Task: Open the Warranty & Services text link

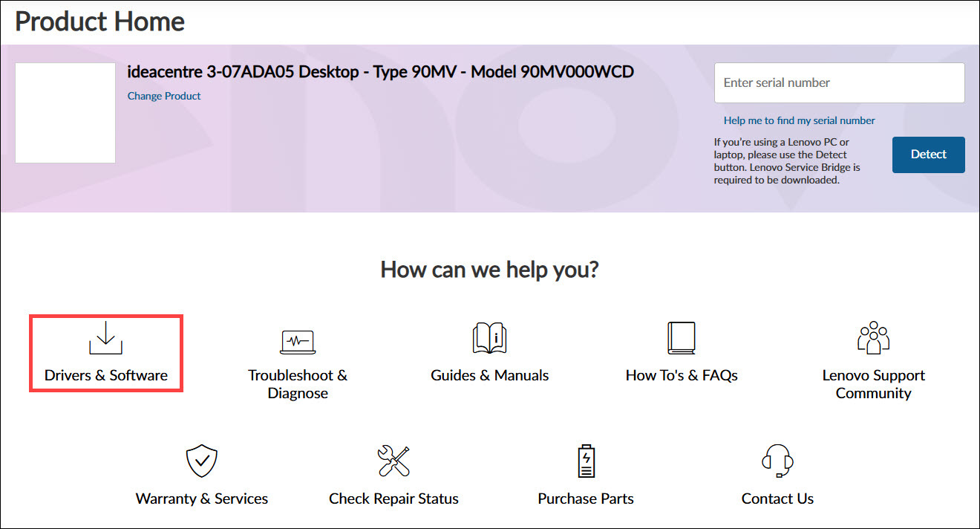Action: [202, 499]
